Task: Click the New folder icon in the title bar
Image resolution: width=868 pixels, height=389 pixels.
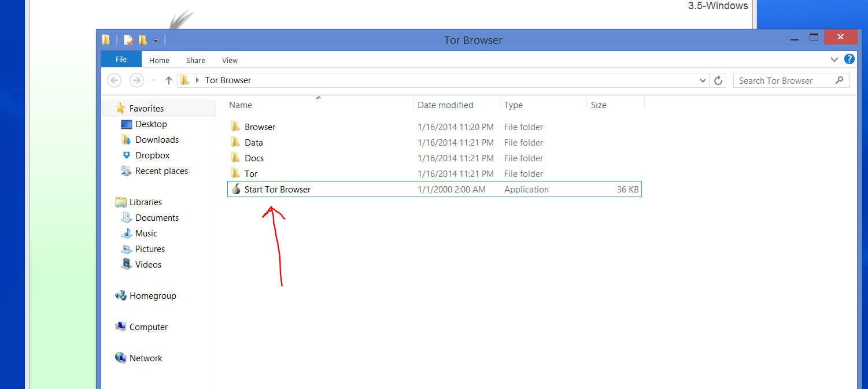Action: pos(142,40)
